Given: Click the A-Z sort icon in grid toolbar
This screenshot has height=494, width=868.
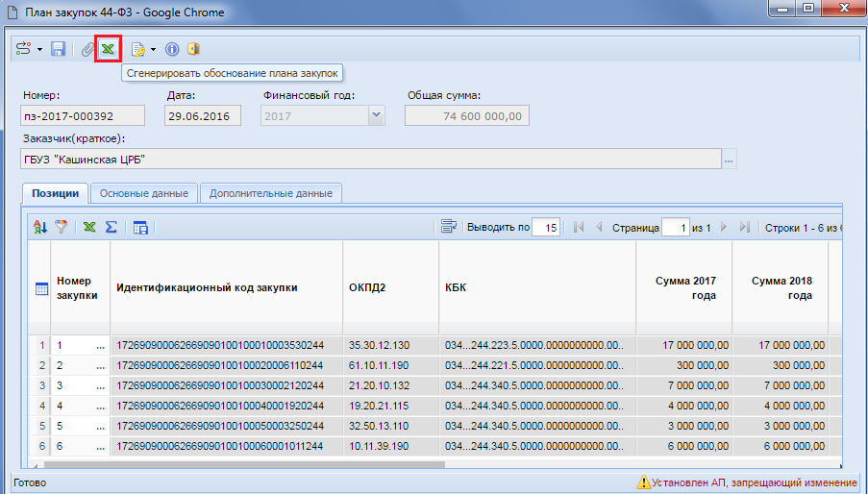Looking at the screenshot, I should [x=40, y=227].
